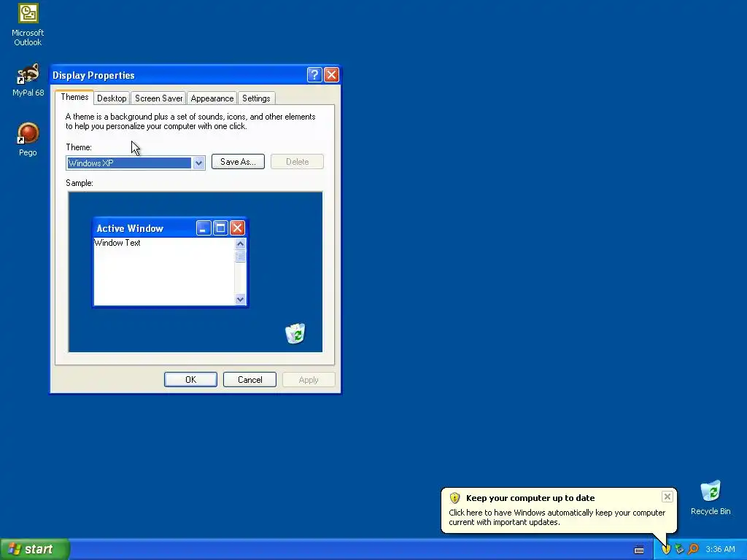747x560 pixels.
Task: Switch to the Themes tab
Action: tap(74, 97)
